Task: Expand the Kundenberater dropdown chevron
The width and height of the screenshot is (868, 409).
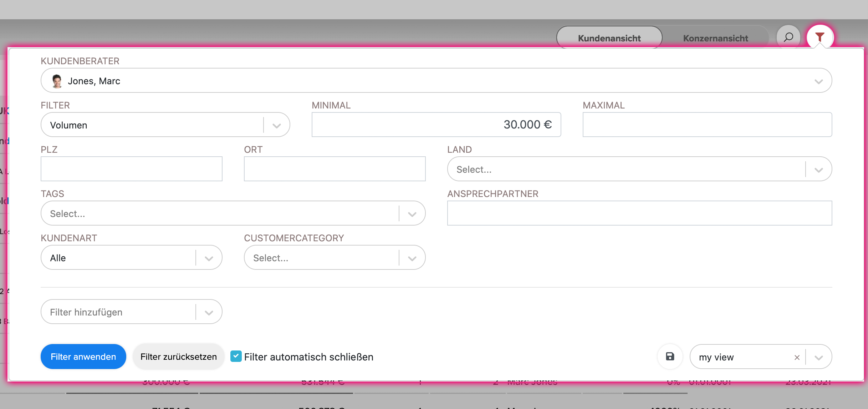Action: coord(818,81)
